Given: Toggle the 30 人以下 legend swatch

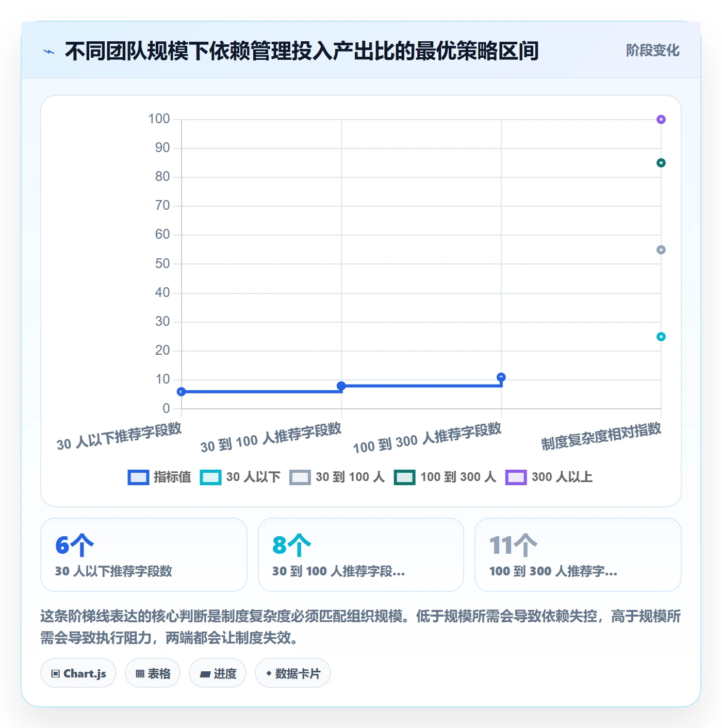Looking at the screenshot, I should click(x=210, y=477).
